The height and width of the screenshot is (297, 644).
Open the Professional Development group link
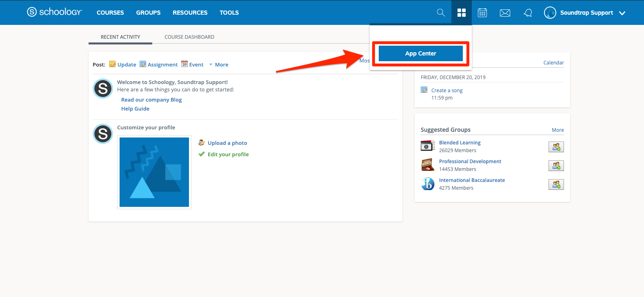click(470, 161)
